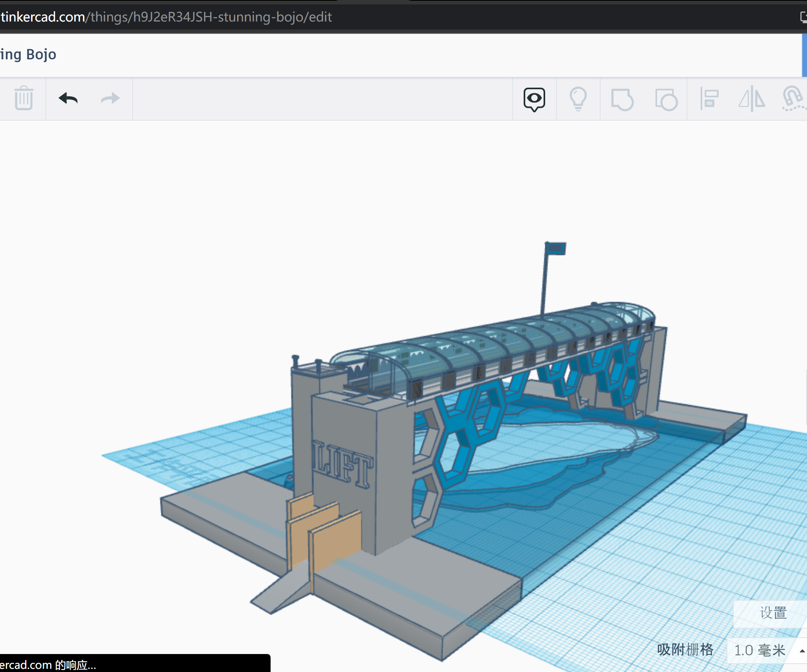Select the magnet snapping tool
This screenshot has width=807, height=672.
[x=793, y=99]
